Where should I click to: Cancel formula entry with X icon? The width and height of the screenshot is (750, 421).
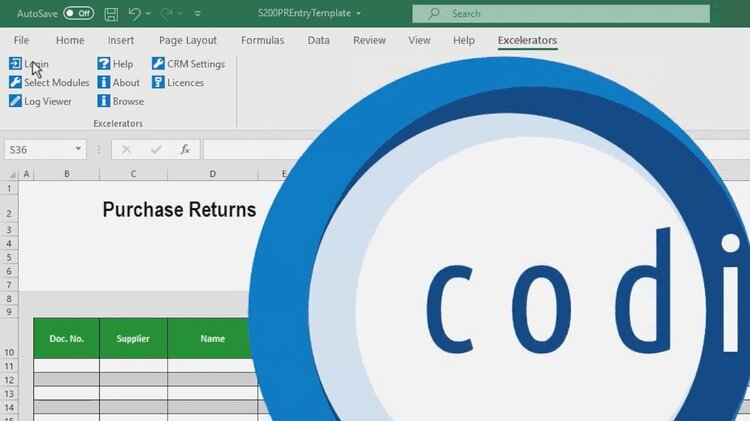126,150
